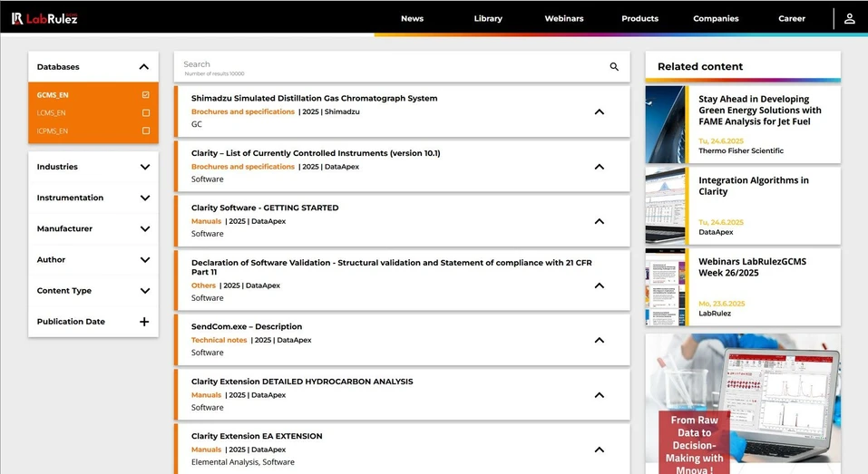Click the Others content type label

(x=203, y=285)
